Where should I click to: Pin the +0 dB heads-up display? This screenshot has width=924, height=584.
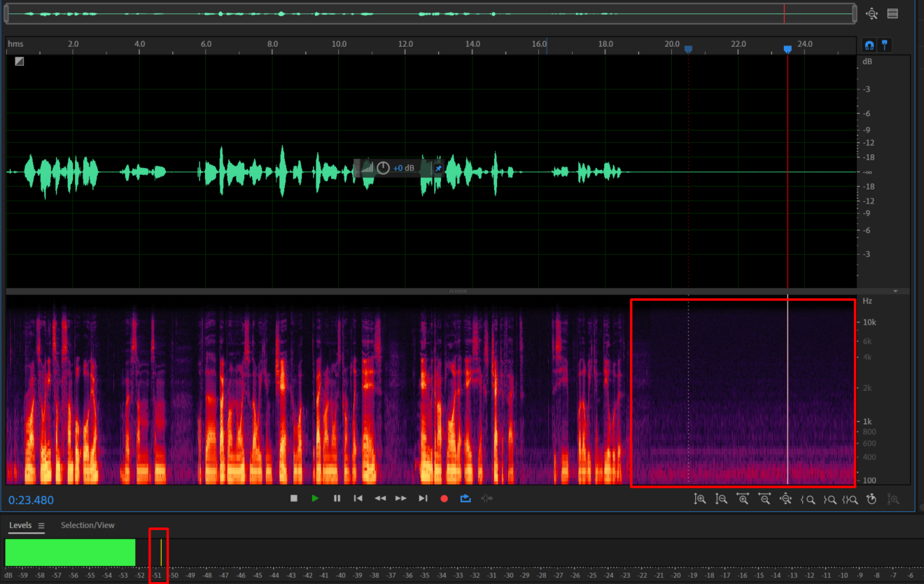pyautogui.click(x=438, y=168)
